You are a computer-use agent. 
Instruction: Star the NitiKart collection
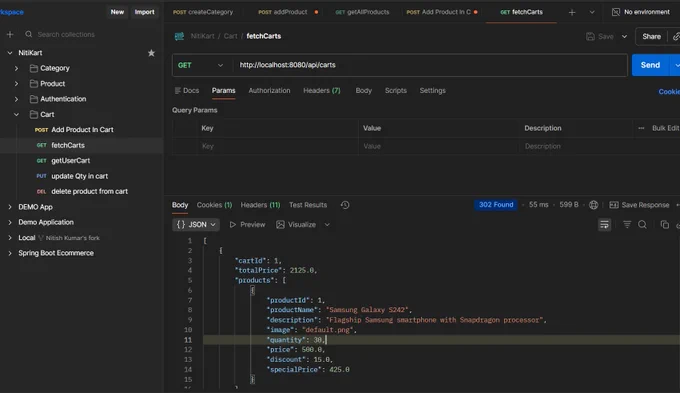pos(151,53)
